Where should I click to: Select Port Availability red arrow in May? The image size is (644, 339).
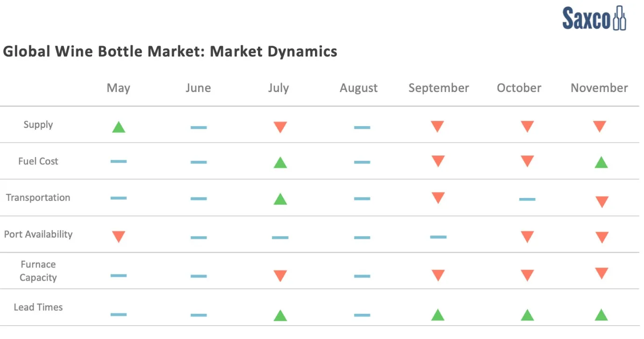(119, 237)
